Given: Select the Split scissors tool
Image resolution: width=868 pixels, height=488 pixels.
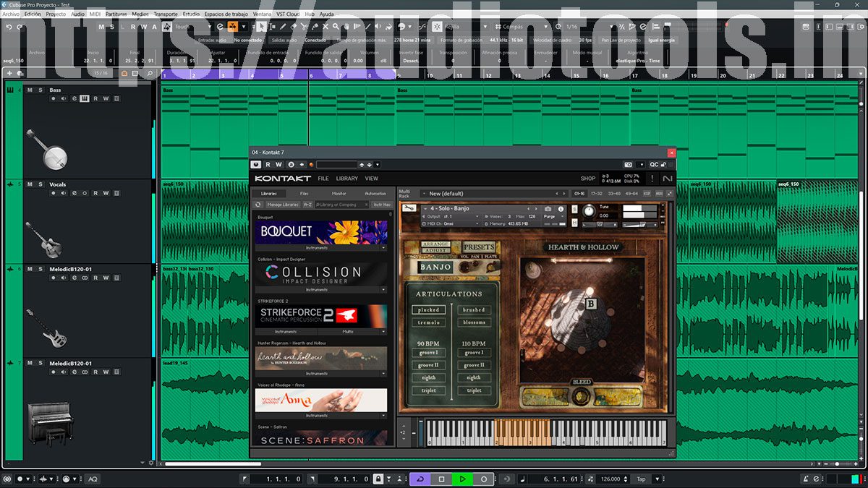Looking at the screenshot, I should (304, 27).
